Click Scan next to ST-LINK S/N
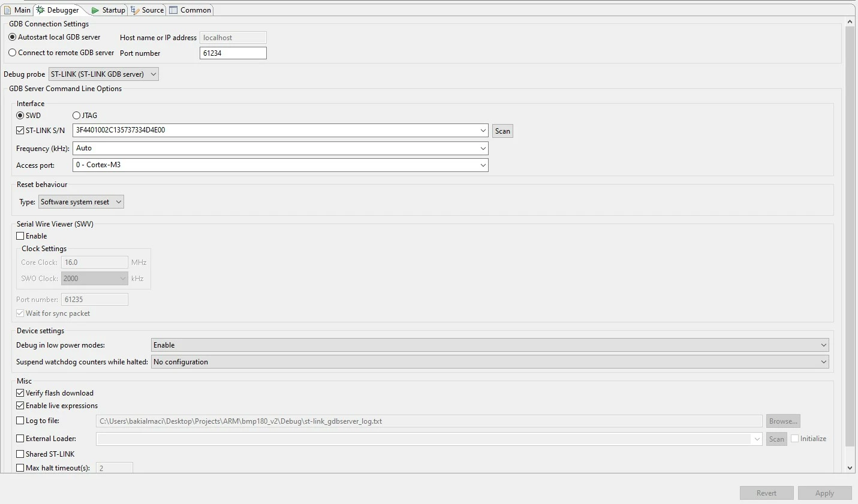This screenshot has height=504, width=858. pos(502,131)
